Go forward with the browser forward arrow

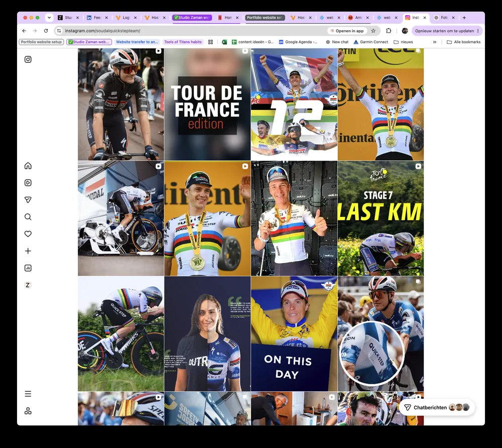[x=35, y=31]
